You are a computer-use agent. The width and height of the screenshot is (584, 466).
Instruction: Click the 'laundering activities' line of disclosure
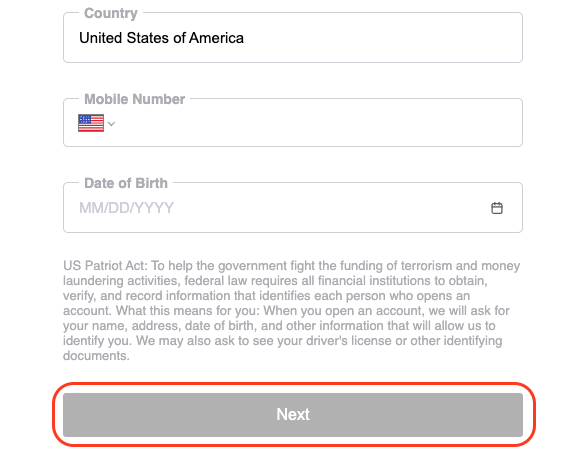pyautogui.click(x=275, y=281)
